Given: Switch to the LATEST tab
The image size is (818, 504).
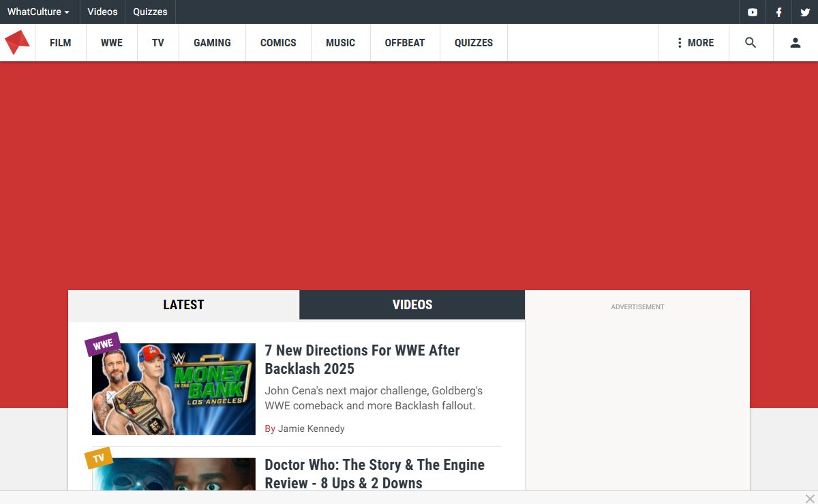Looking at the screenshot, I should 183,304.
